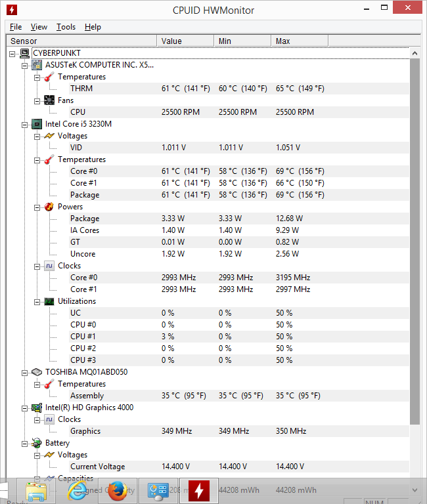427x504 pixels.
Task: Open Control Panel from the taskbar
Action: pyautogui.click(x=158, y=491)
